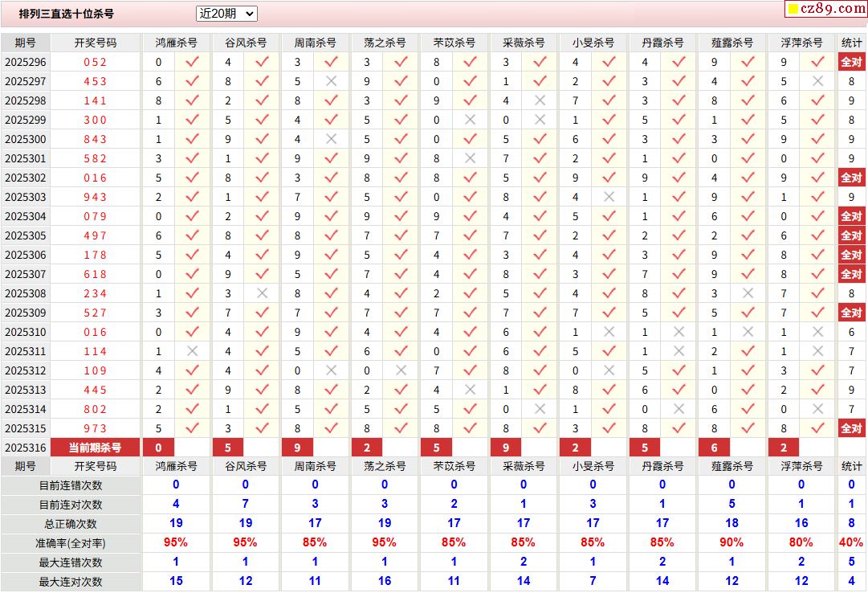This screenshot has height=593, width=868.
Task: Open the 近20期 period dropdown
Action: coord(226,14)
